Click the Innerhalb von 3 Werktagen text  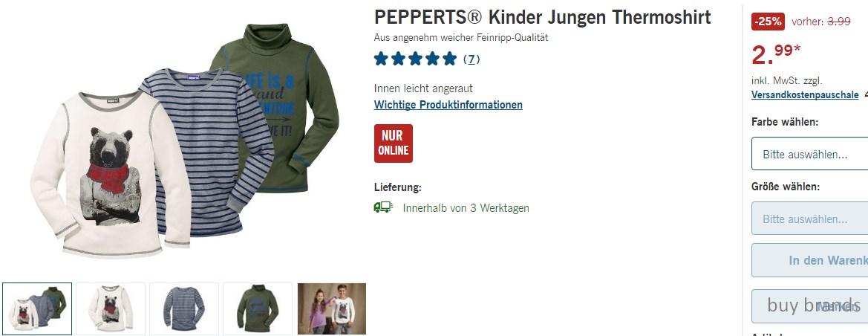466,208
